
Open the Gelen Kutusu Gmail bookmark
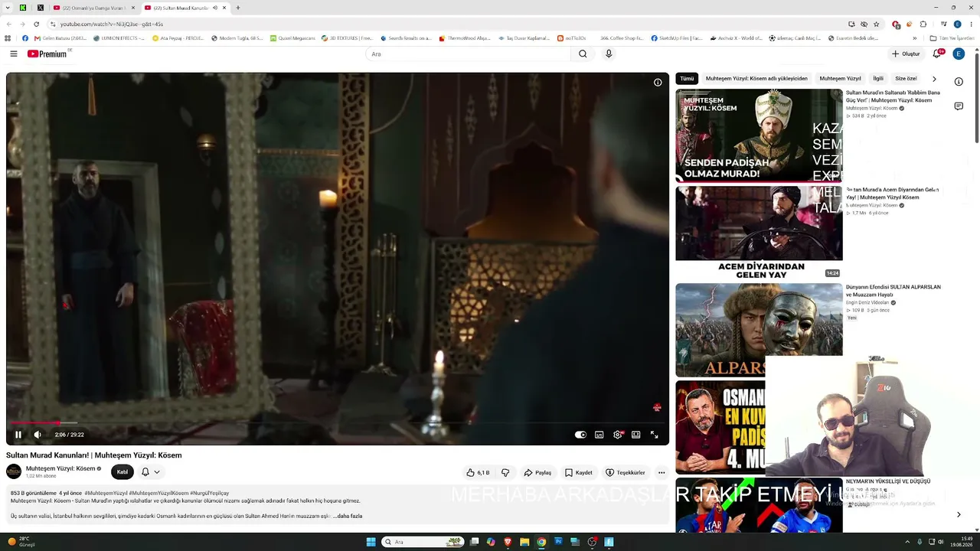coord(60,38)
